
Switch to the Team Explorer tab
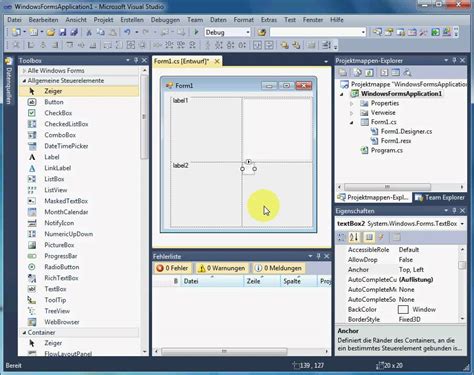point(440,198)
